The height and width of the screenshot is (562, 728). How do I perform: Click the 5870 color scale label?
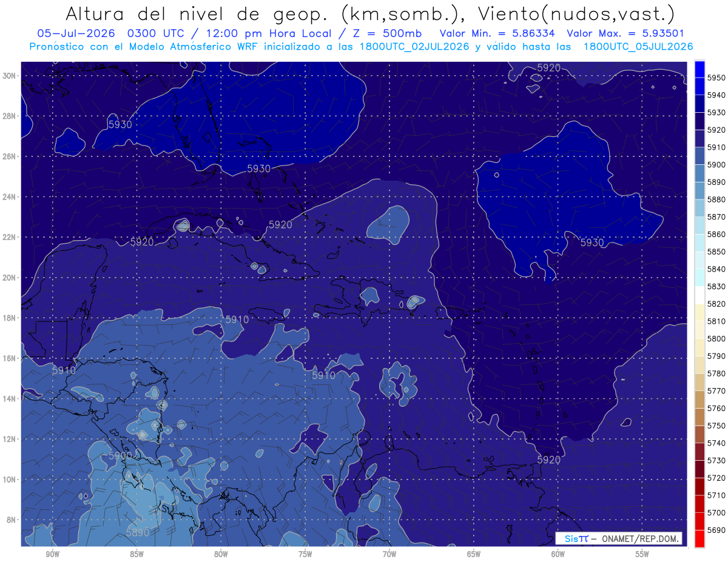click(x=717, y=217)
